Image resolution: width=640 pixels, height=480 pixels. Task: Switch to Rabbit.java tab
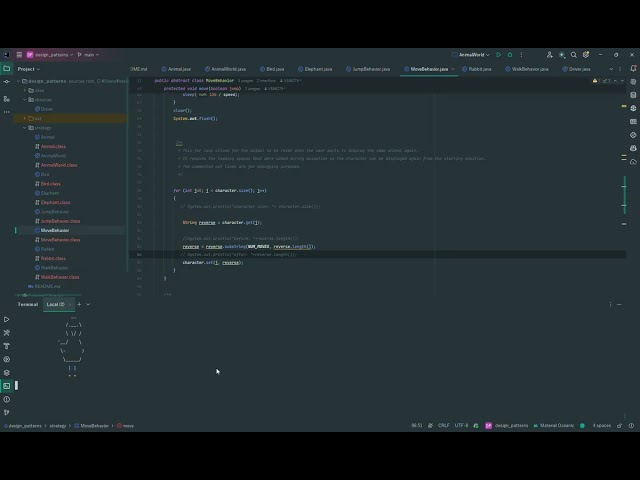(476, 69)
